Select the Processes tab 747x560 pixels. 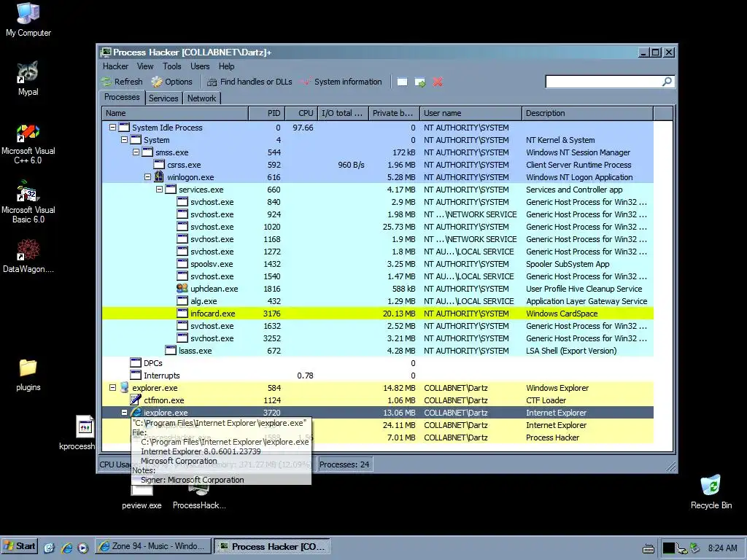pyautogui.click(x=122, y=97)
